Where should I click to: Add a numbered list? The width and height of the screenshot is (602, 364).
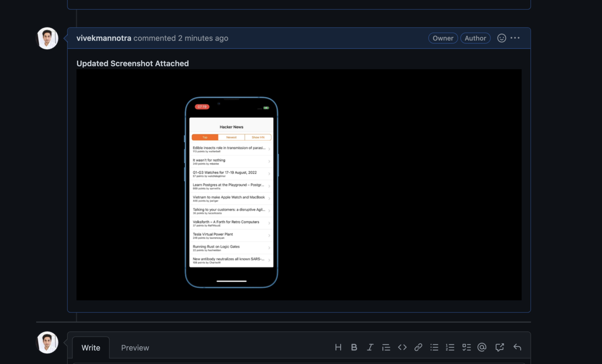pos(450,347)
